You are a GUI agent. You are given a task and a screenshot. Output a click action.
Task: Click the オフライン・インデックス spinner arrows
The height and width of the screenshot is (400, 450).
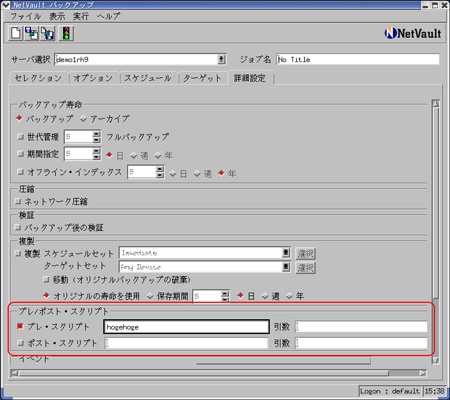(160, 172)
